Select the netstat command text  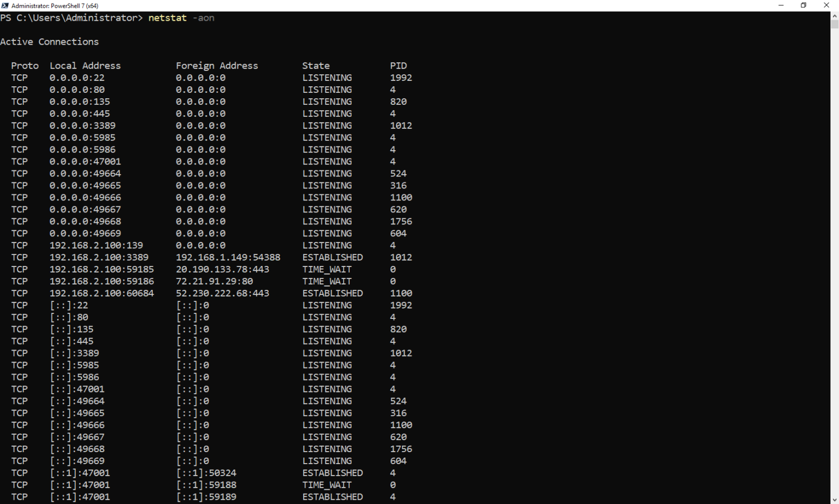click(167, 17)
